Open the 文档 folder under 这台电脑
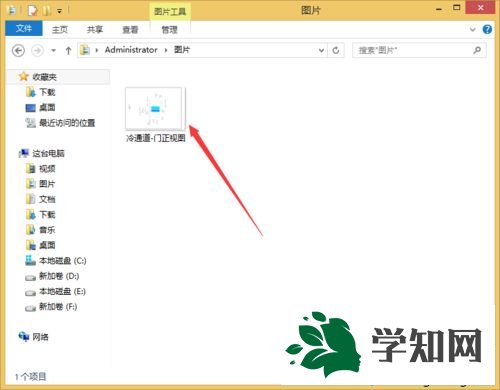Screen dimensions: 500x390 (47, 199)
